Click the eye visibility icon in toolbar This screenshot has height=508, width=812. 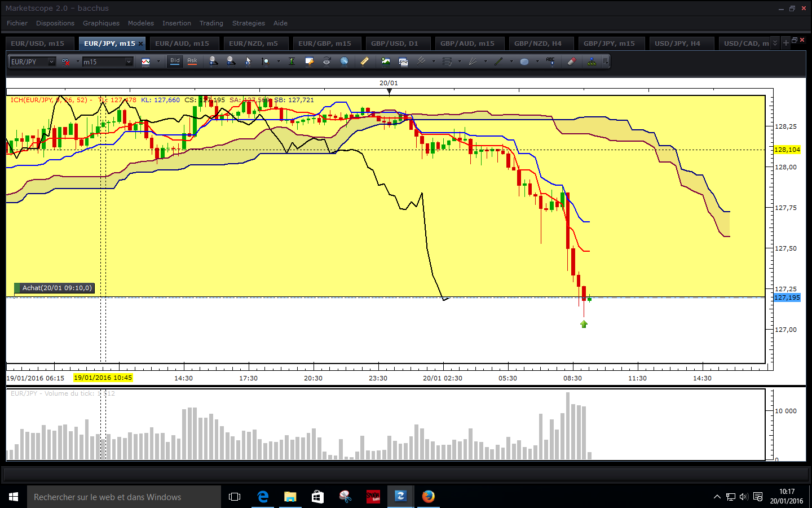pyautogui.click(x=326, y=61)
